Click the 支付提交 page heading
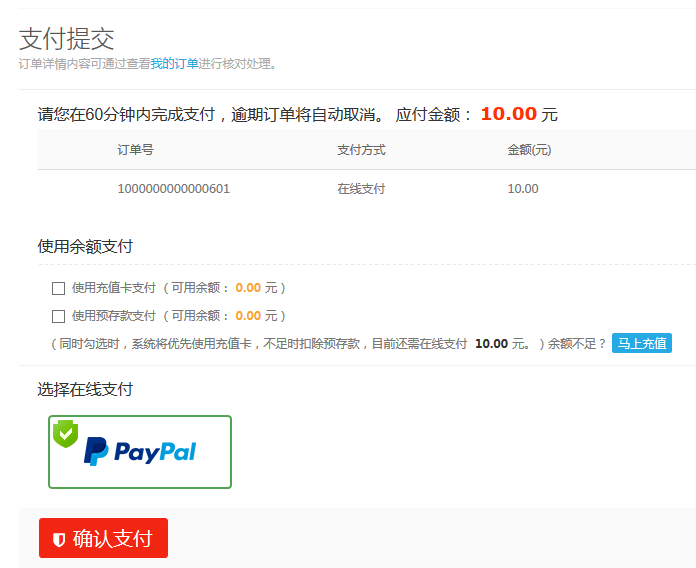 pyautogui.click(x=67, y=39)
